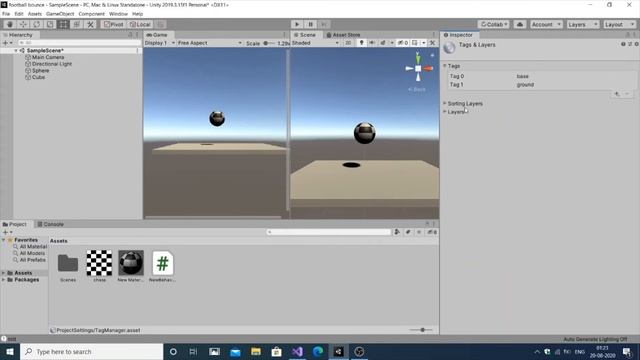Select the chess texture thumbnail

[99, 263]
